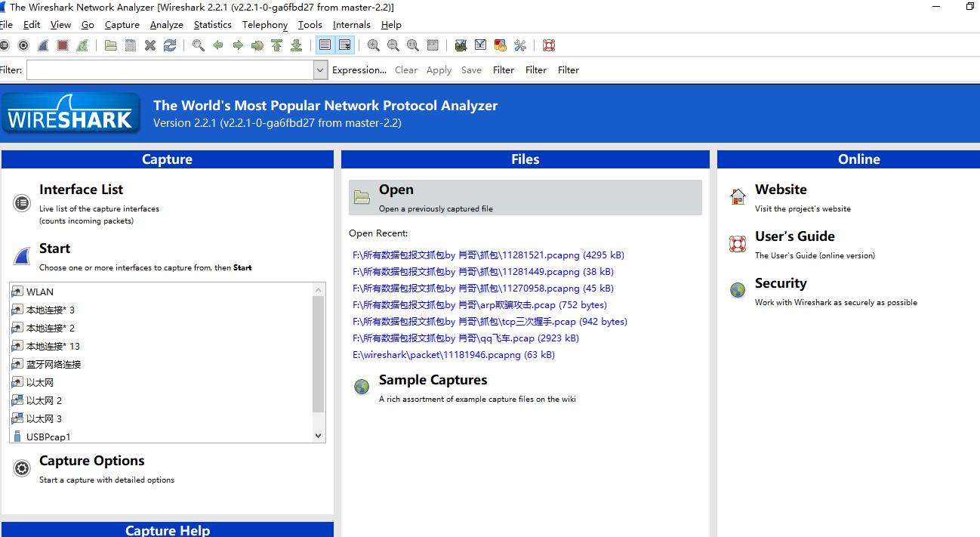Open the Go menu
Viewport: 980px width, 537px height.
coord(88,25)
